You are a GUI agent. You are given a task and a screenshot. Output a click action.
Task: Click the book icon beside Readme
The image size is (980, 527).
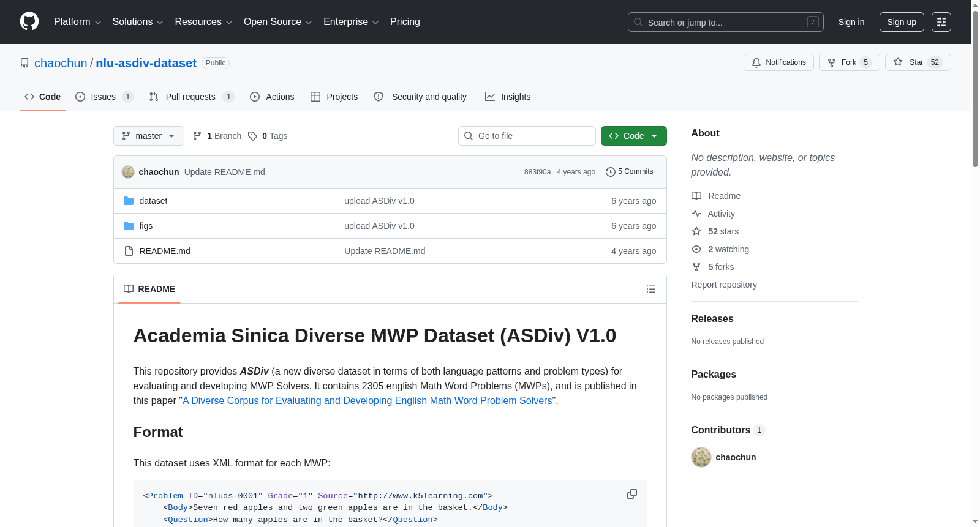click(696, 196)
